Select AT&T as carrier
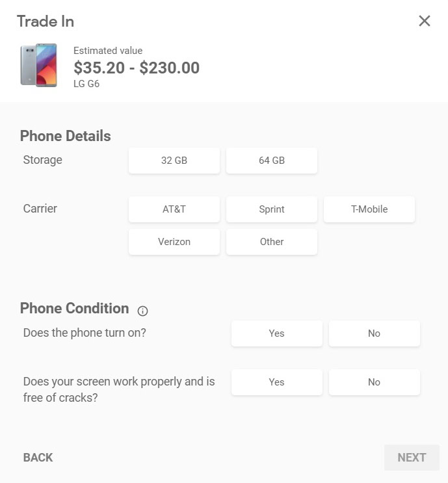Screen dimensions: 448x483 point(174,209)
